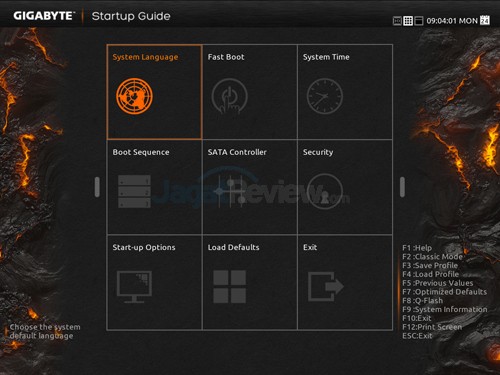
Task: Click the Load Defaults label
Action: [x=233, y=247]
